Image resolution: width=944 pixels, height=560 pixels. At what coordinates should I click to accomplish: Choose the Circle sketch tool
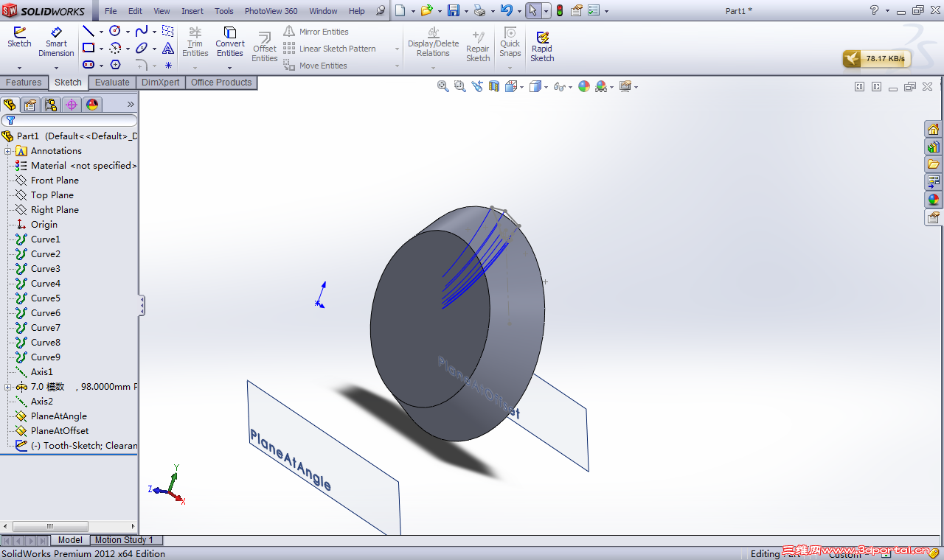click(115, 31)
